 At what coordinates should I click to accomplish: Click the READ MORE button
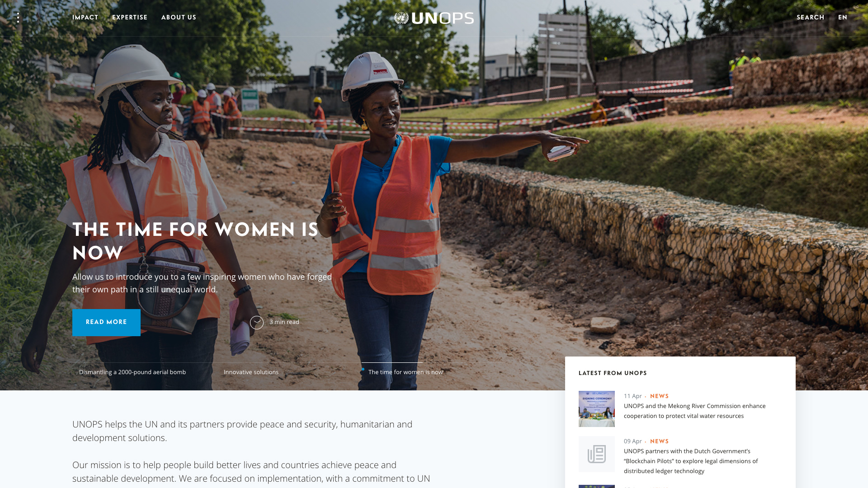(106, 322)
